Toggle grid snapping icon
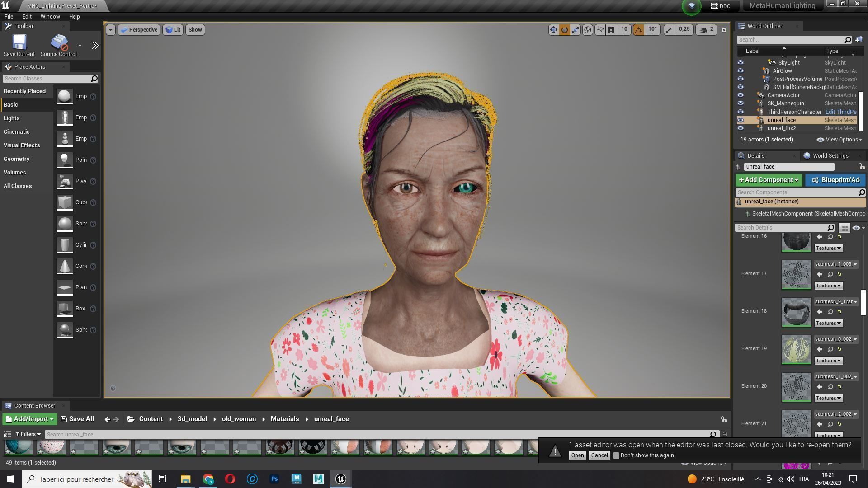868x488 pixels. [x=611, y=30]
